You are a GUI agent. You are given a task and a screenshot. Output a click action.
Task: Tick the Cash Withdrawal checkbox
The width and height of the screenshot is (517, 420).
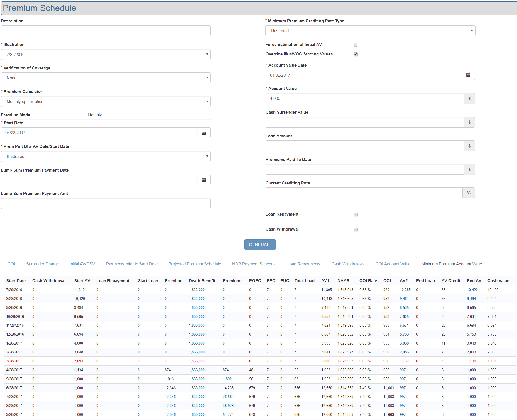tap(356, 229)
